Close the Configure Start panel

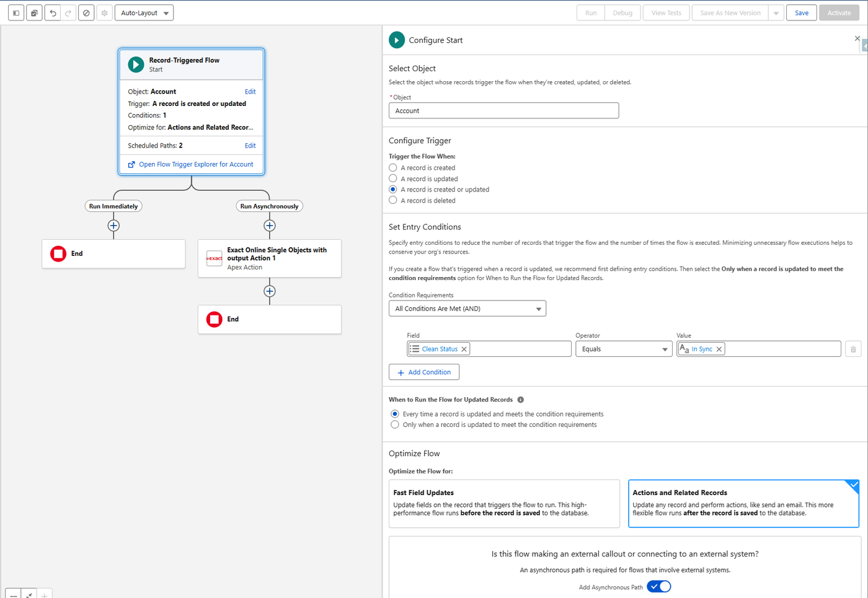857,38
